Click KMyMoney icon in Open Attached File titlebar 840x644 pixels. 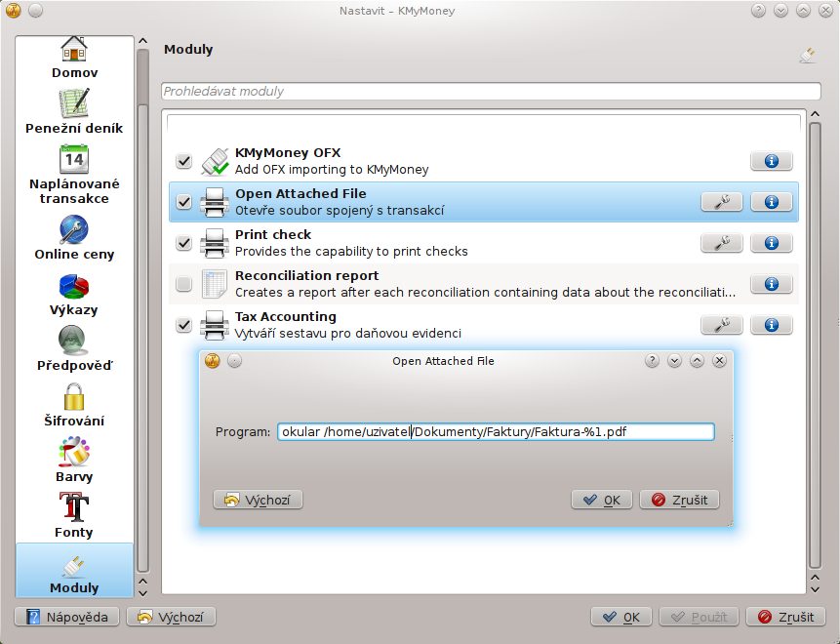tap(213, 361)
